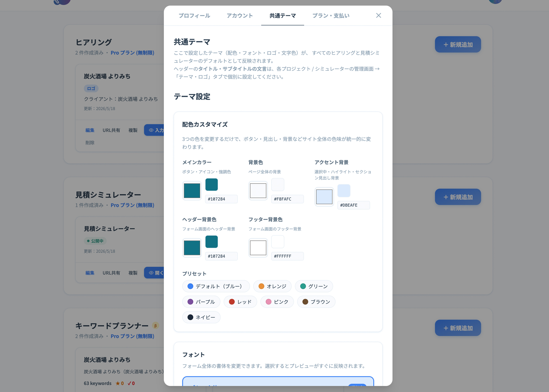
Task: Click the フォント section heading
Action: (x=193, y=355)
